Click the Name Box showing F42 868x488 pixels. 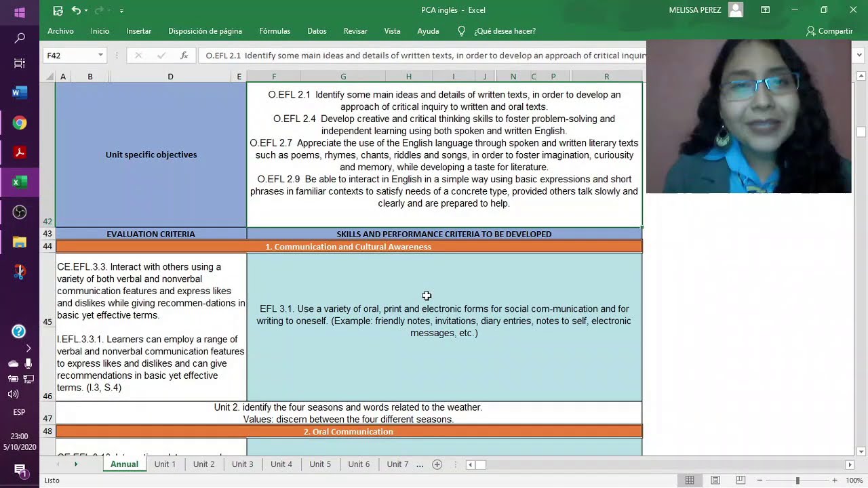point(68,56)
